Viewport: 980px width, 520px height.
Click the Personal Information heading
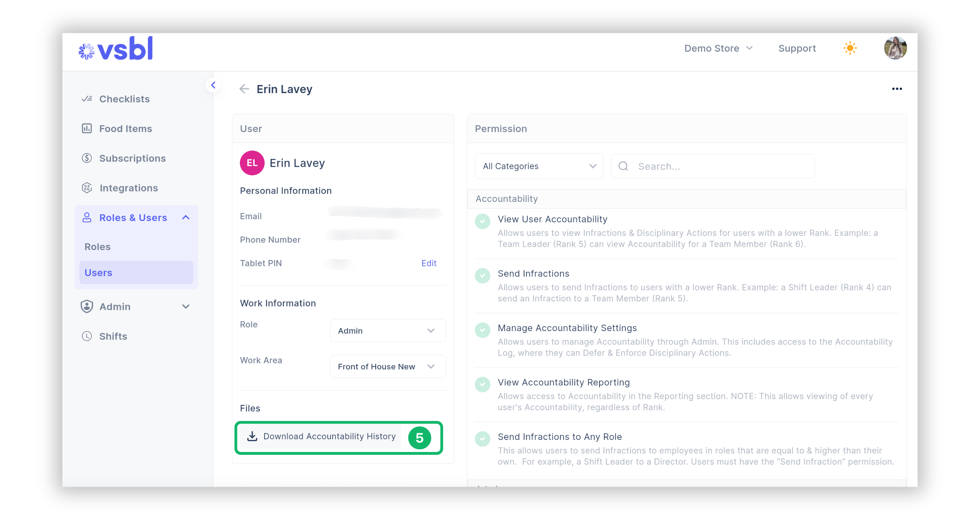click(x=285, y=191)
